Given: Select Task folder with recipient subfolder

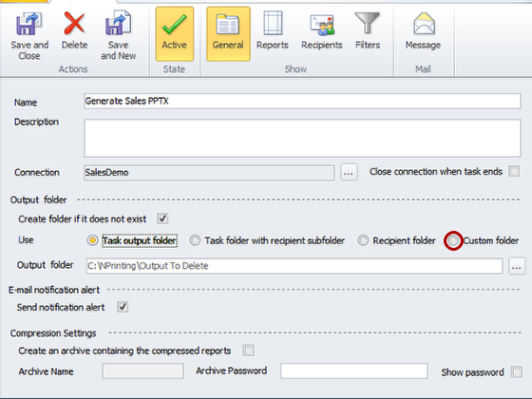Looking at the screenshot, I should tap(195, 240).
